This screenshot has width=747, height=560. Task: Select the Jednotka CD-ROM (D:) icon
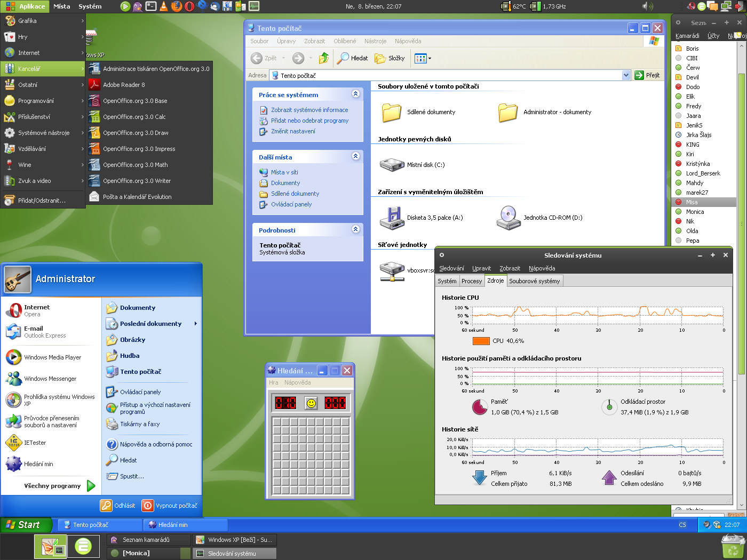click(x=508, y=218)
